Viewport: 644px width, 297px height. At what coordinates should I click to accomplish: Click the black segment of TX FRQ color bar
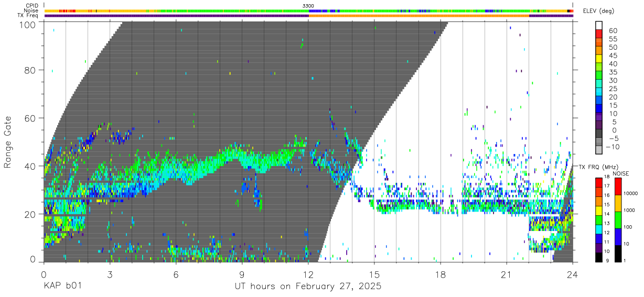(599, 256)
